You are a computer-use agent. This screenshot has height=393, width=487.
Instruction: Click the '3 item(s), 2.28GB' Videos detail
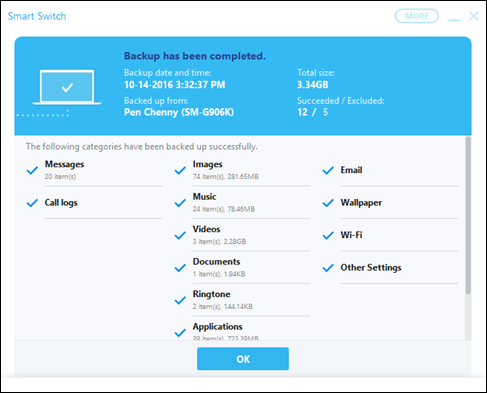(x=219, y=241)
